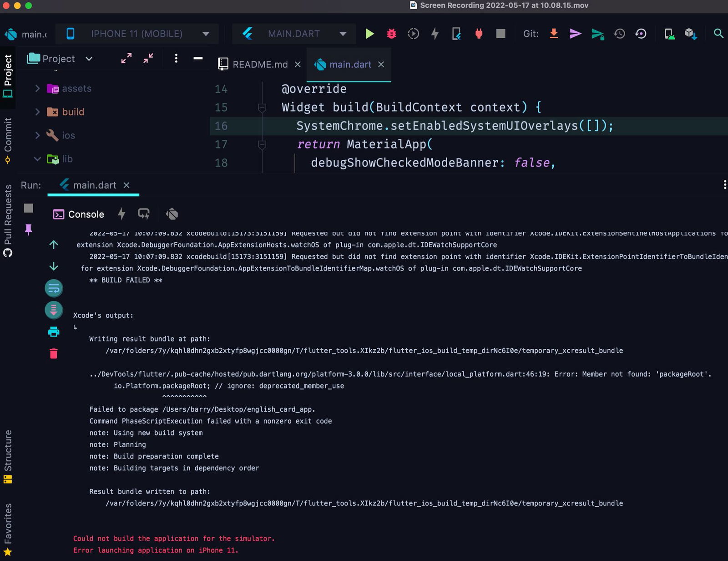The image size is (728, 561).
Task: Toggle scroll to end of console
Action: coord(54,310)
